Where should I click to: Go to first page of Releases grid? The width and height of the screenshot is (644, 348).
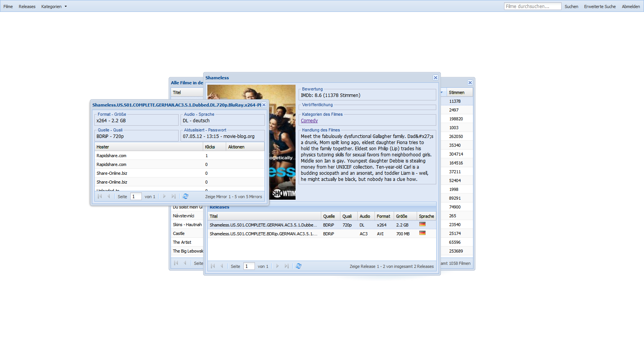[213, 266]
